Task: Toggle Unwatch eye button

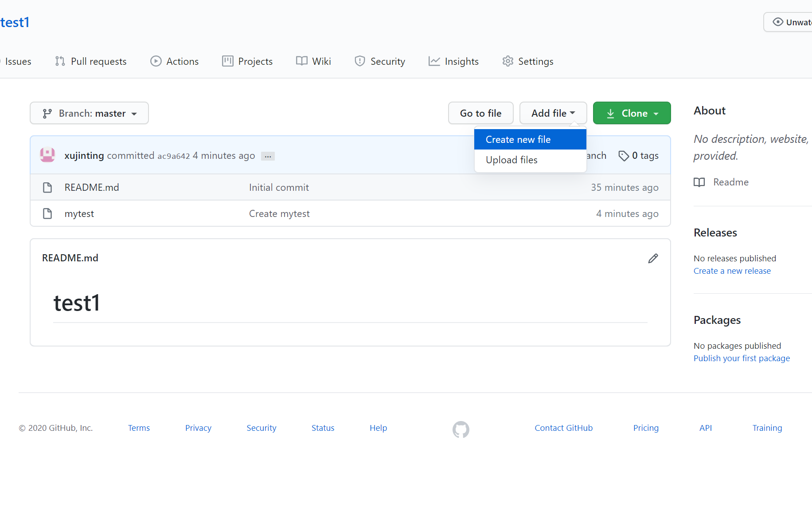Action: click(789, 22)
